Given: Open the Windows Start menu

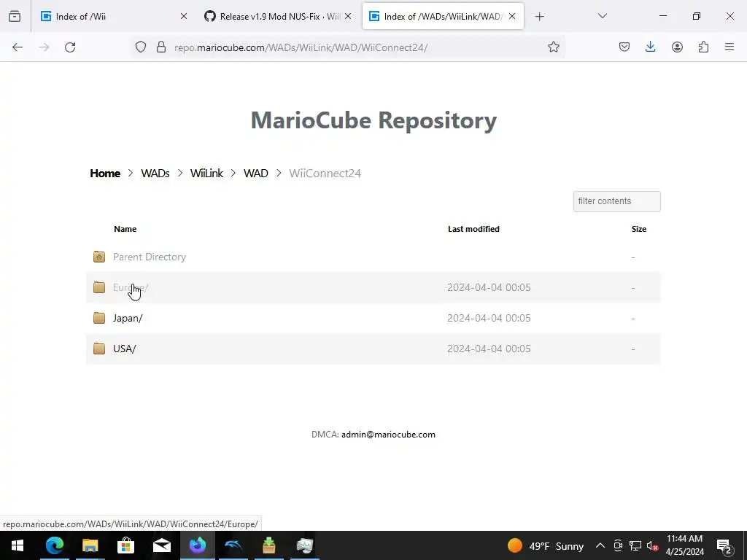Looking at the screenshot, I should pyautogui.click(x=18, y=545).
